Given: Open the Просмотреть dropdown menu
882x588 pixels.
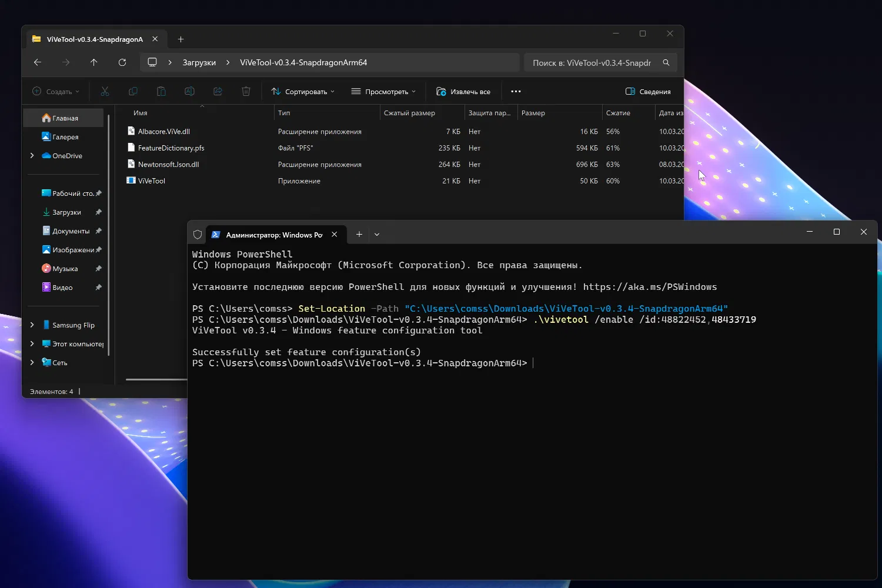Looking at the screenshot, I should (x=383, y=91).
